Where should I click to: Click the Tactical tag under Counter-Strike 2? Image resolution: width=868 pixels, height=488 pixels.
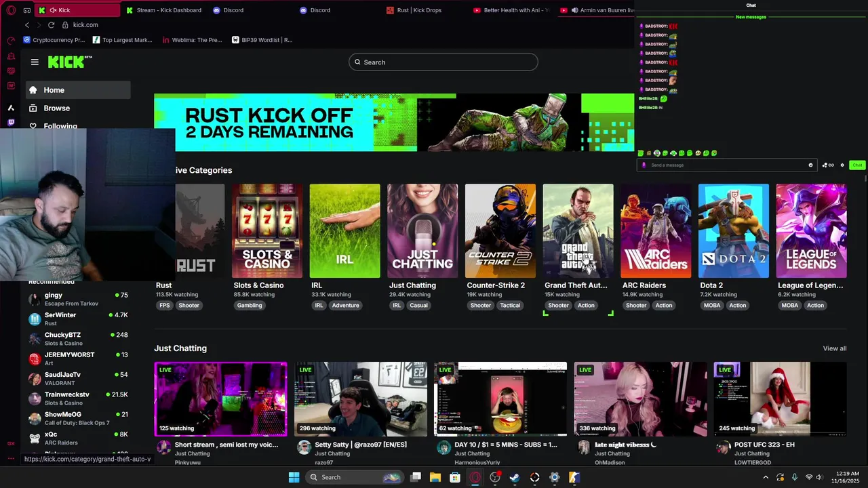click(510, 306)
